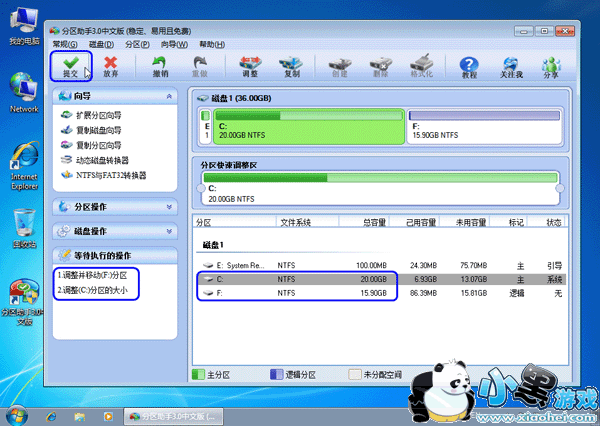This screenshot has width=600, height=426.
Task: Open the 复制 (Copy) partition tool
Action: point(291,66)
